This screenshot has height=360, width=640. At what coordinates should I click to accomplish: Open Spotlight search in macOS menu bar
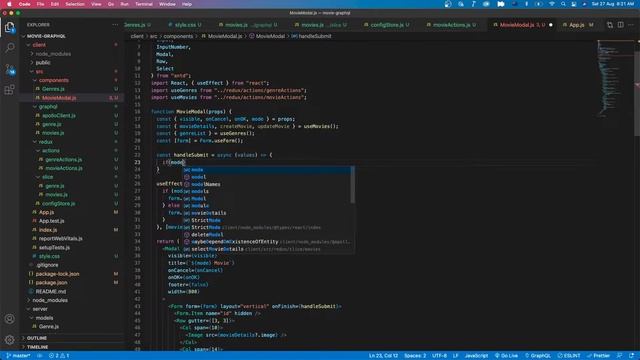(x=563, y=4)
